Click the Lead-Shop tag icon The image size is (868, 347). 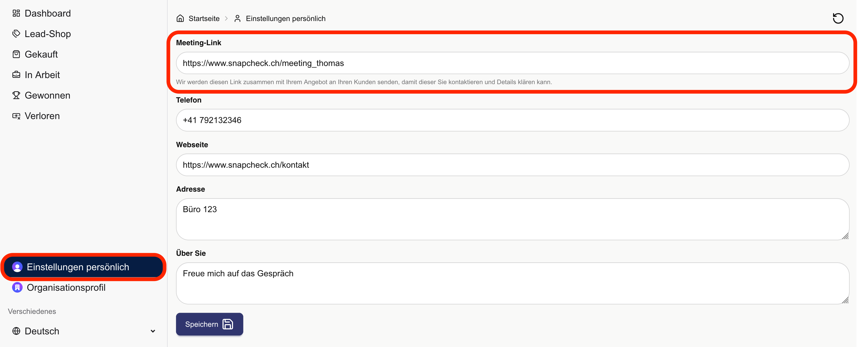point(16,34)
